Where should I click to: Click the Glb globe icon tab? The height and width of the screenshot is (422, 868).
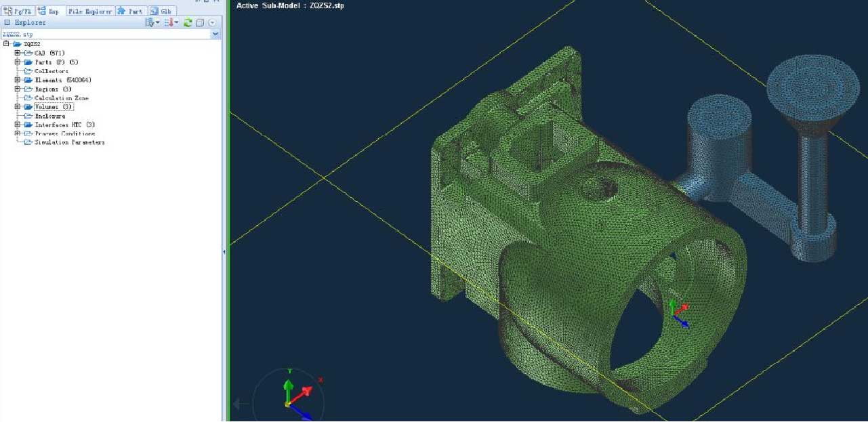(157, 11)
